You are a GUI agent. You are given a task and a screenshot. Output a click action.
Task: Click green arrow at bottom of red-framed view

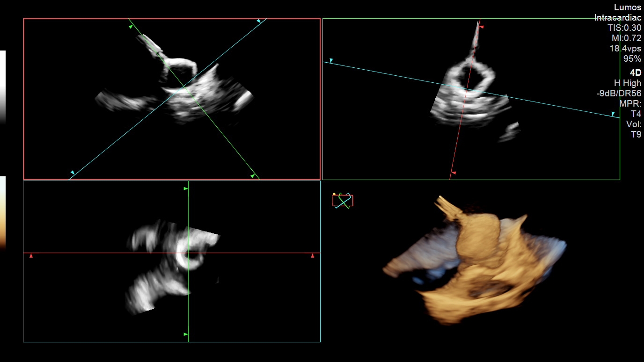(x=252, y=176)
